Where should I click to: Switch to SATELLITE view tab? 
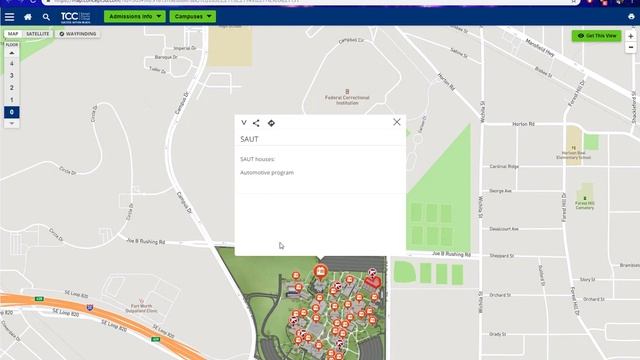tap(38, 34)
